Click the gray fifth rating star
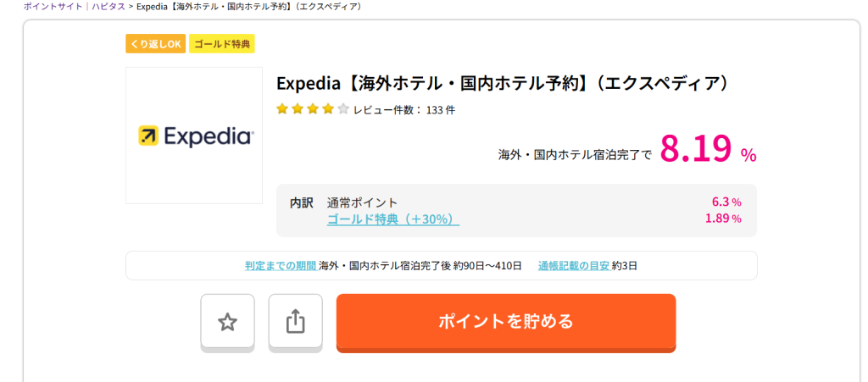 [x=343, y=109]
